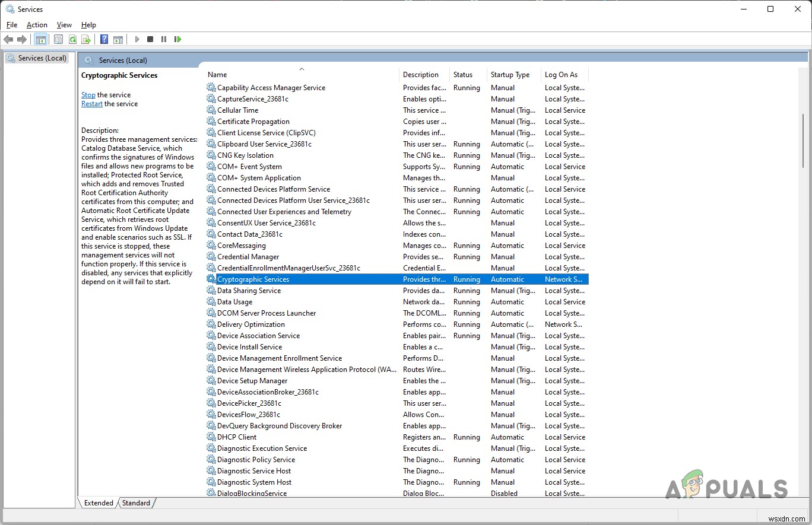Open the View menu
Screen dimensions: 812x525
tap(64, 25)
